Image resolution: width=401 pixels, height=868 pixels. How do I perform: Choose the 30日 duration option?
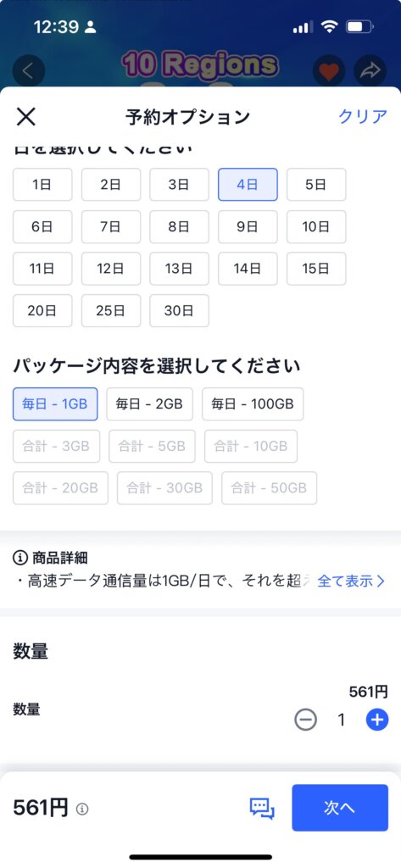pos(179,310)
